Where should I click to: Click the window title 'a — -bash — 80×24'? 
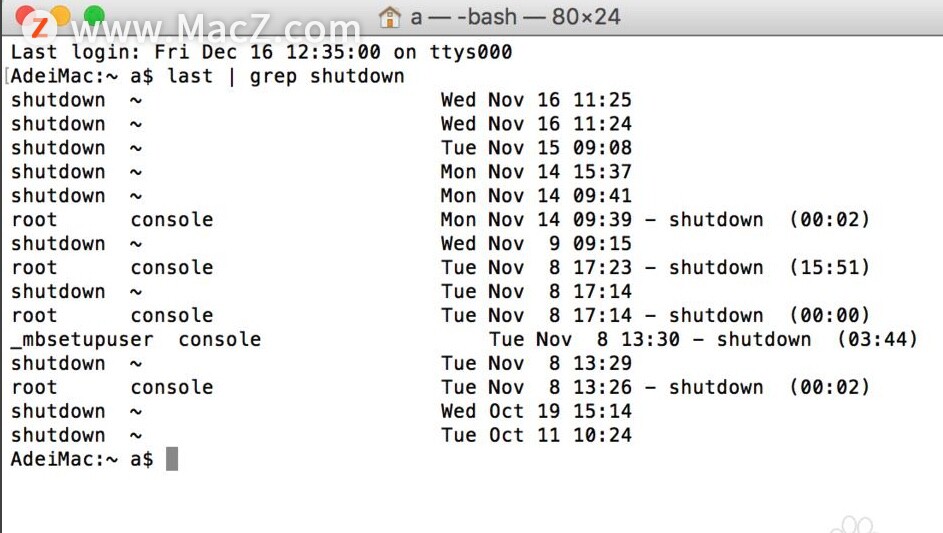pos(515,17)
